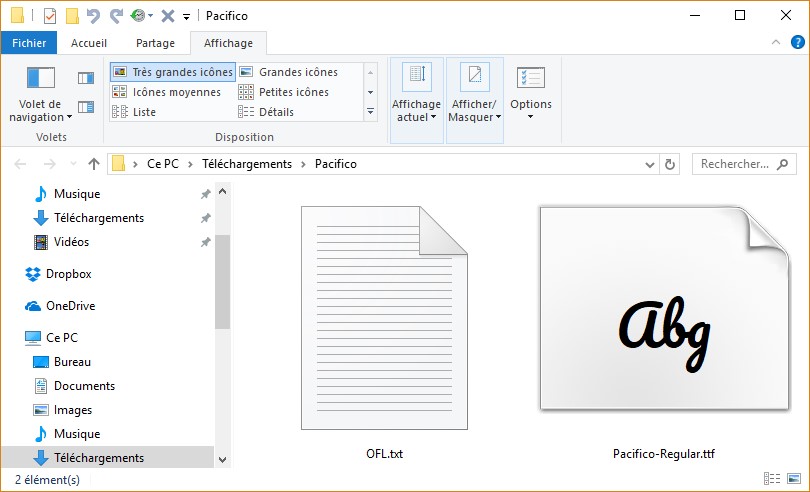Click the Options icon in ribbon
Viewport: 810px width, 492px height.
pyautogui.click(x=530, y=78)
